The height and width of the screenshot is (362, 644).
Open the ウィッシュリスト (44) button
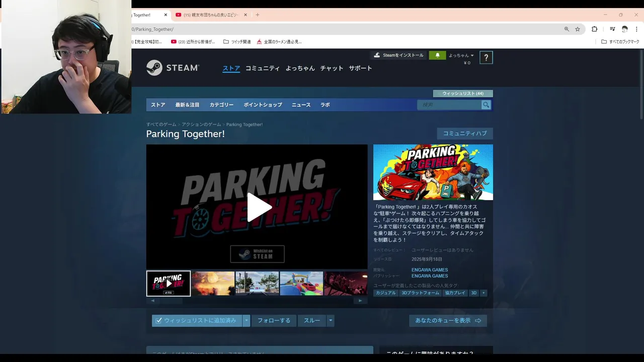(x=463, y=94)
